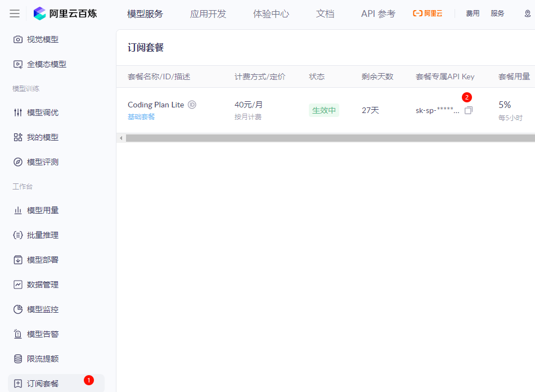
Task: Open 数据管理 from sidebar
Action: (38, 285)
